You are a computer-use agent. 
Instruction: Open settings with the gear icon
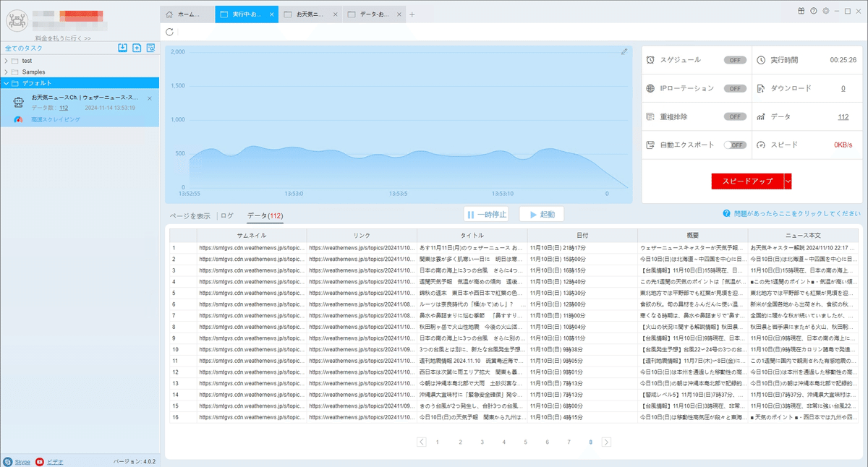(x=826, y=11)
